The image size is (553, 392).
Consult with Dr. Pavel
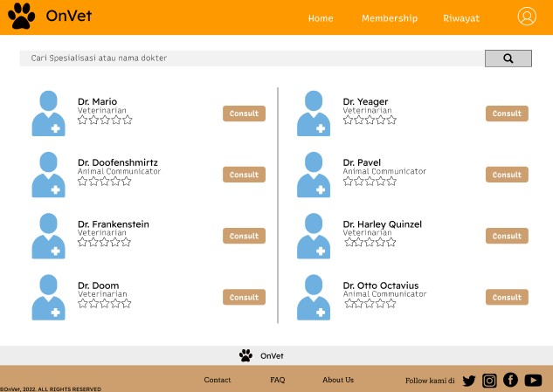pos(507,175)
